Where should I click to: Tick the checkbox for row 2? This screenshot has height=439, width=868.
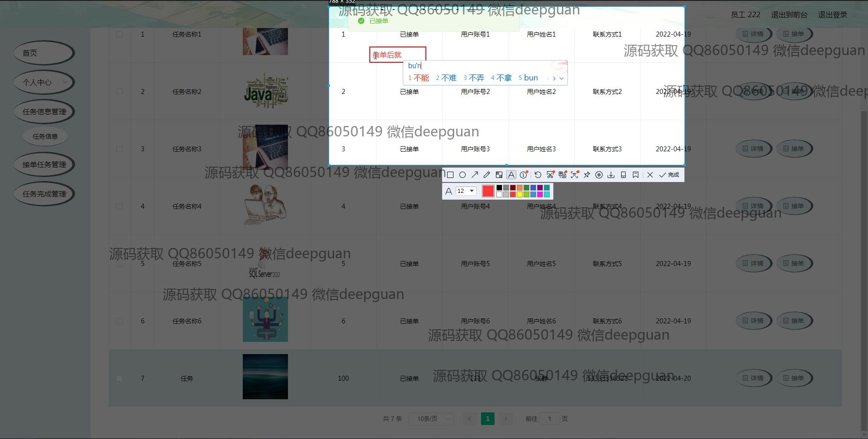pyautogui.click(x=119, y=92)
